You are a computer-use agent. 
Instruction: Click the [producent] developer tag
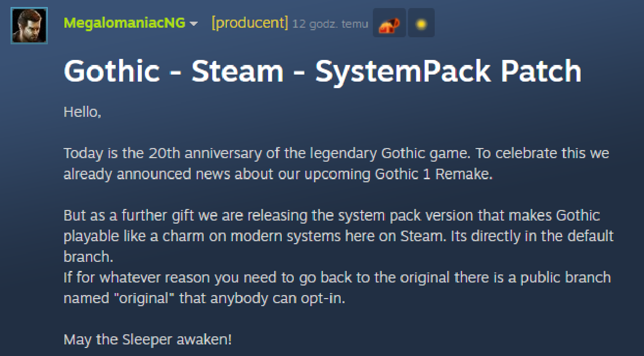pos(250,23)
